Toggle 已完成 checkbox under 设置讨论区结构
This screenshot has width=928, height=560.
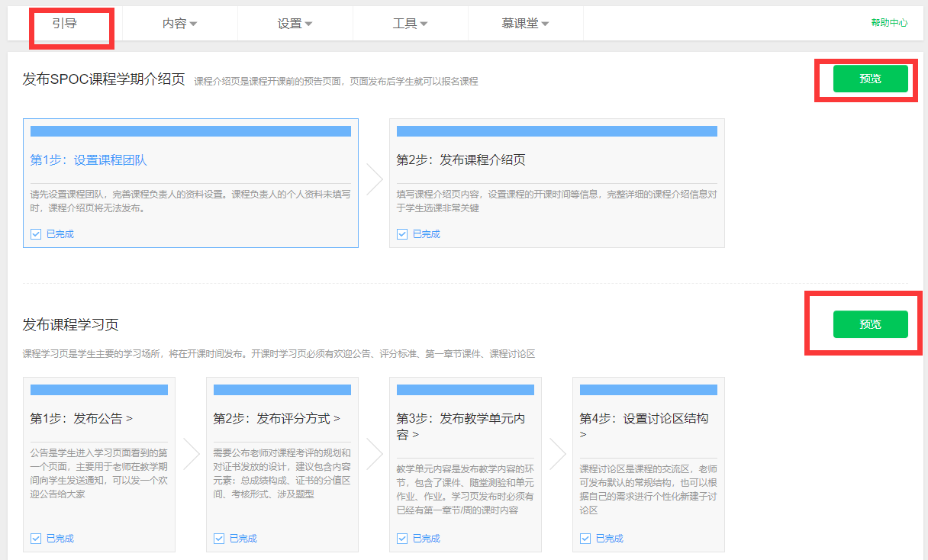click(x=585, y=539)
